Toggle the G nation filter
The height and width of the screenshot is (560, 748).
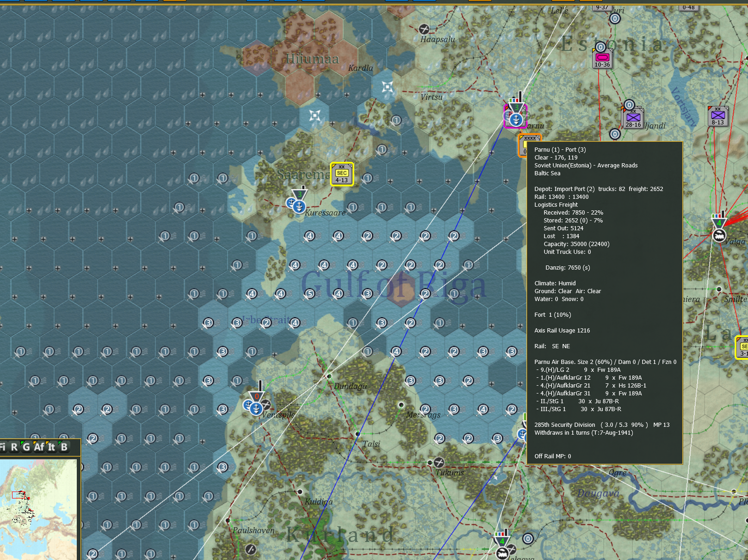click(25, 447)
